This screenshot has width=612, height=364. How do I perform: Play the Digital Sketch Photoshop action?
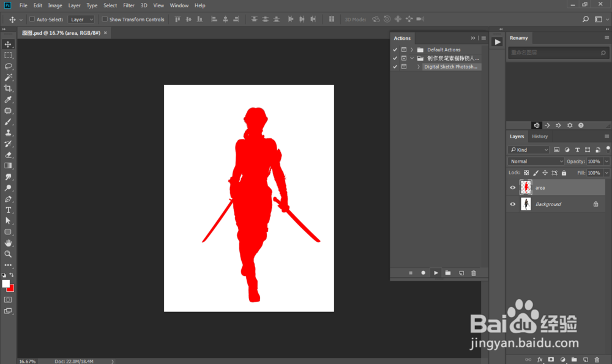click(x=436, y=273)
